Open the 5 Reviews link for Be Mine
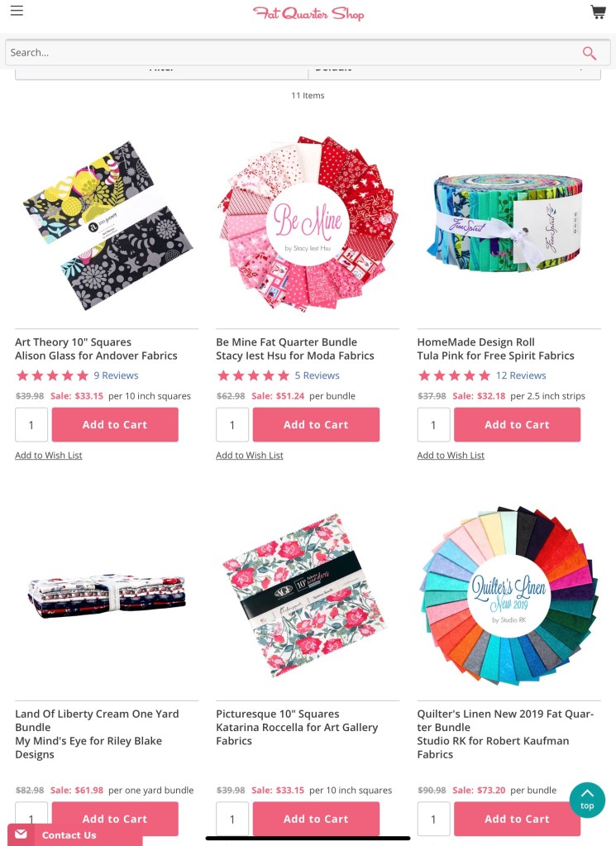 (x=318, y=375)
